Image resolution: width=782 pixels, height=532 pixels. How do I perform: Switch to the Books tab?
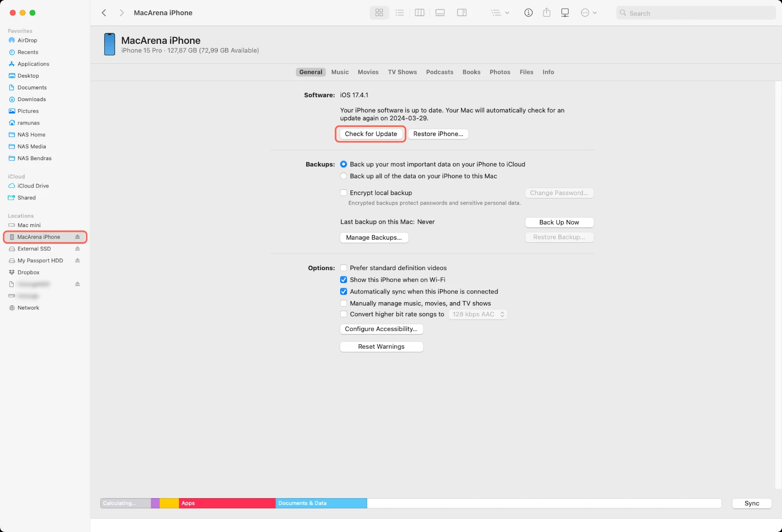pos(471,72)
